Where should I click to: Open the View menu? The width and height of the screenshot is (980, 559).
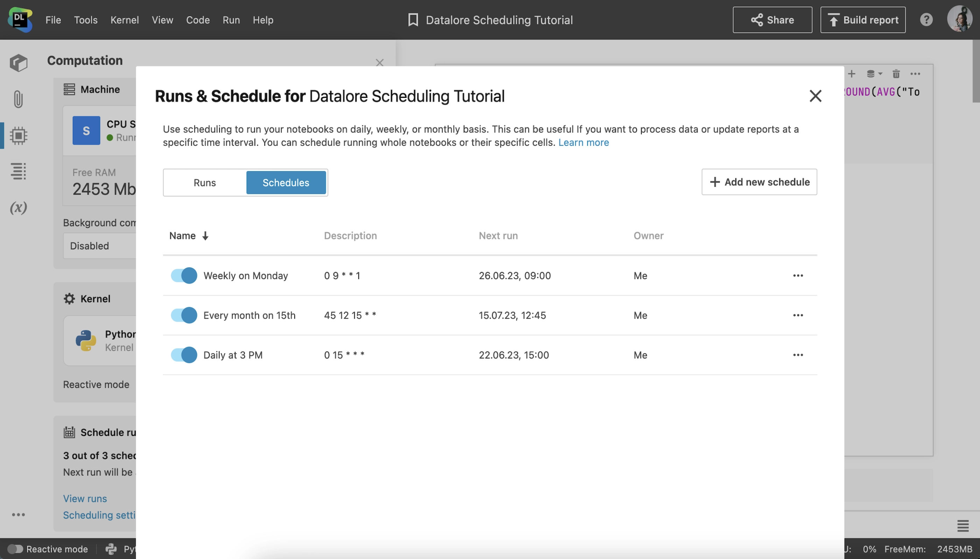point(162,20)
